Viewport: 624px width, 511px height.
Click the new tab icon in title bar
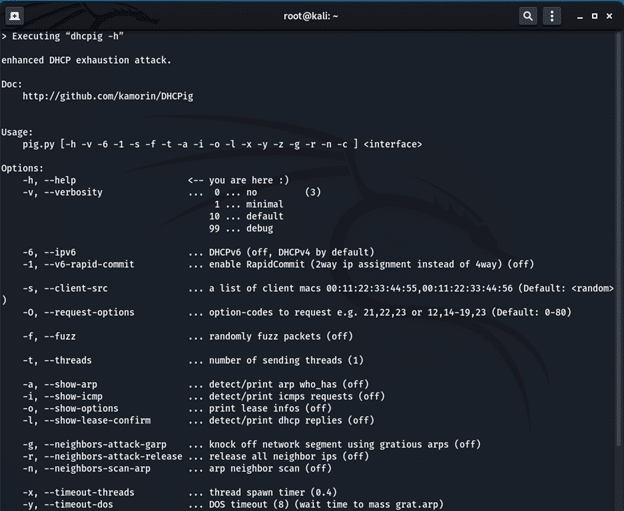click(x=17, y=14)
